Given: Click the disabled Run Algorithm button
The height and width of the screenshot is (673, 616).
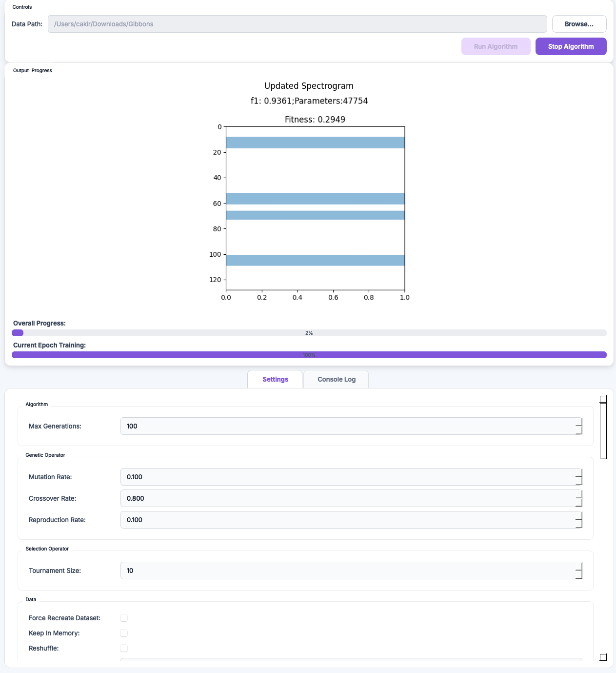Looking at the screenshot, I should click(x=496, y=46).
